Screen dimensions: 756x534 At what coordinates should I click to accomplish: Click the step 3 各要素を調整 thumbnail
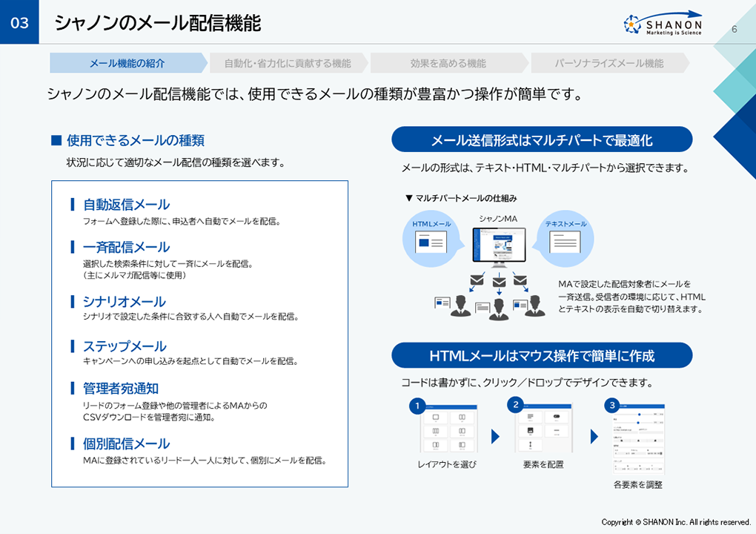pos(638,439)
